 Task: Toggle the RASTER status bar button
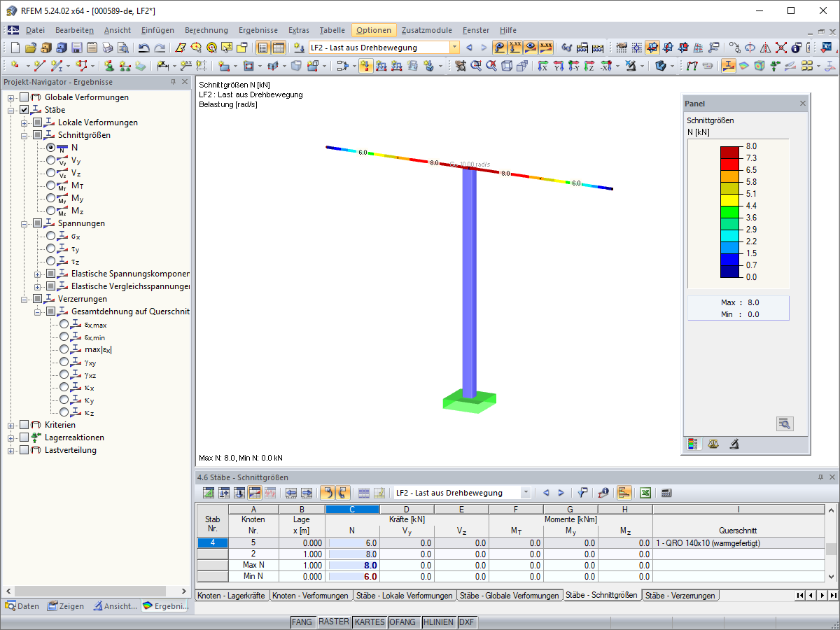pyautogui.click(x=334, y=622)
